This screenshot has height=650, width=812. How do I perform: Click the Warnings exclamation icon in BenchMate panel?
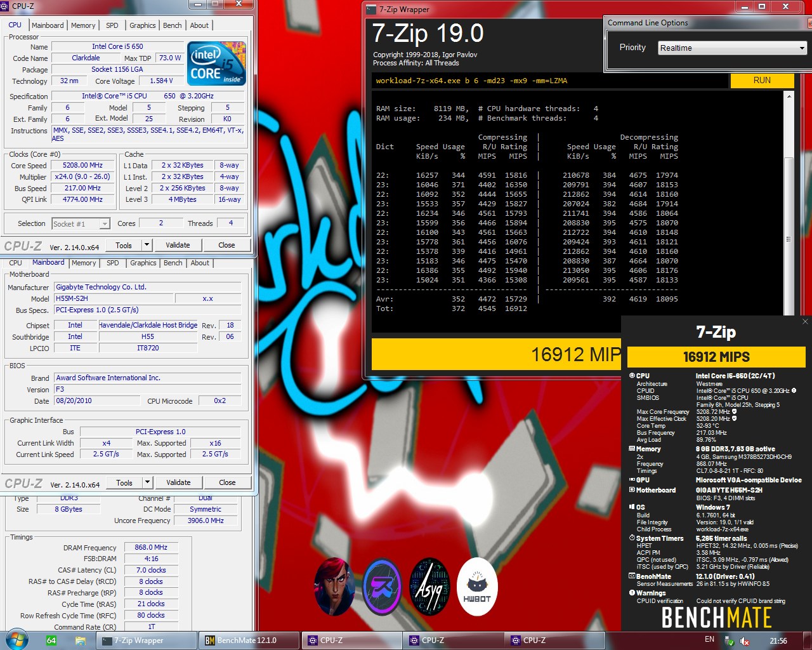[632, 593]
